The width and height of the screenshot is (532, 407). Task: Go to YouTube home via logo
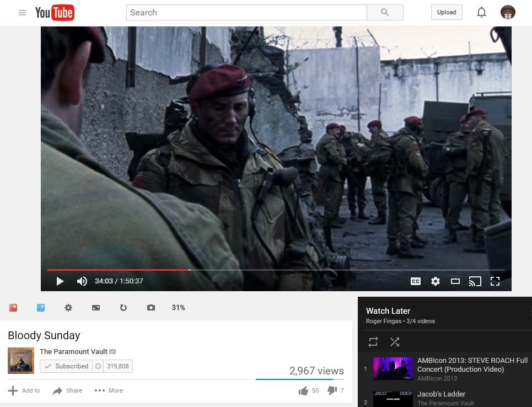tap(55, 13)
